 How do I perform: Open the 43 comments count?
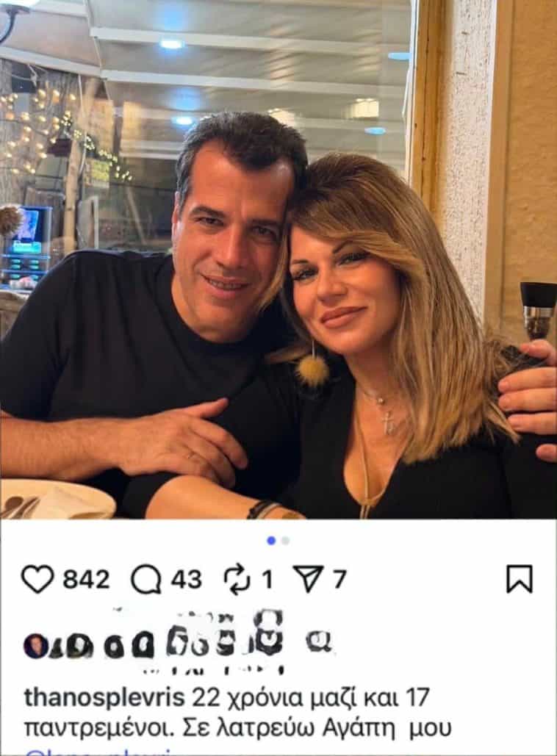click(186, 579)
